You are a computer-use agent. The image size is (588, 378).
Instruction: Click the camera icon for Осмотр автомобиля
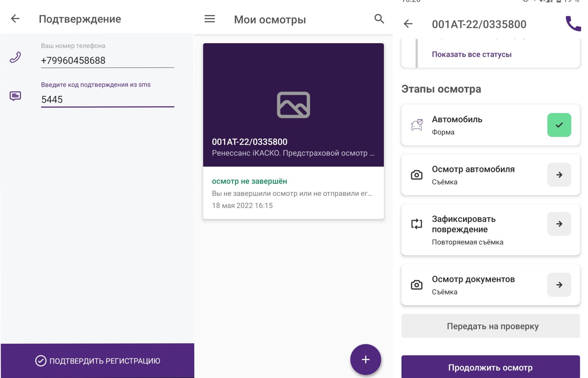tap(416, 174)
